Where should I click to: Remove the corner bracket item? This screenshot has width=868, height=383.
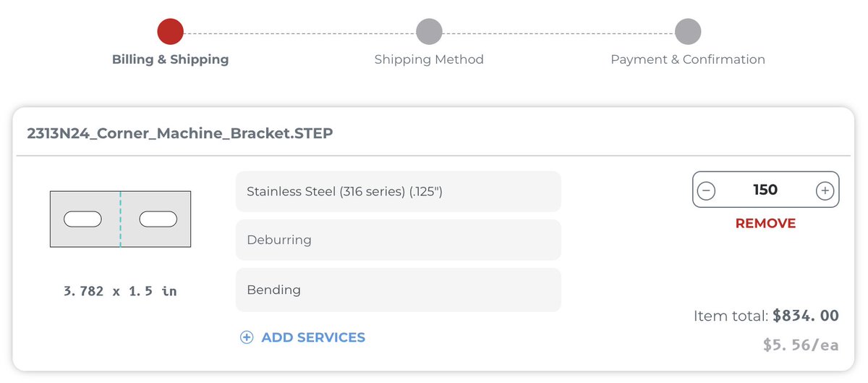tap(765, 224)
